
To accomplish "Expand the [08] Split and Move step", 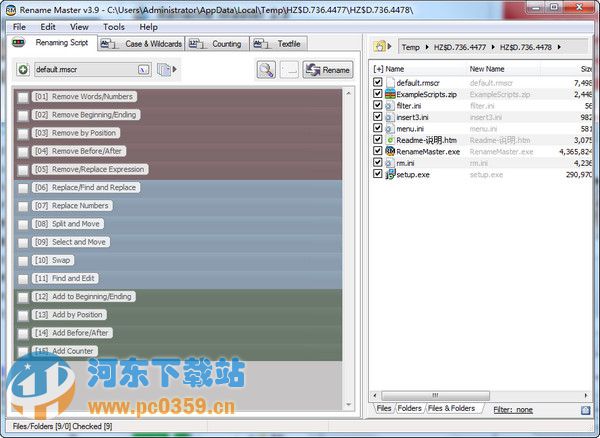I will (x=67, y=224).
